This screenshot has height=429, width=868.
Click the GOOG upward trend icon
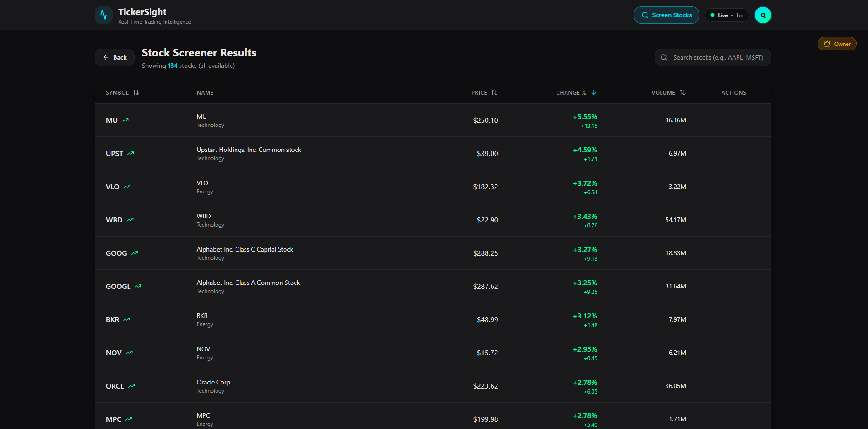coord(135,253)
